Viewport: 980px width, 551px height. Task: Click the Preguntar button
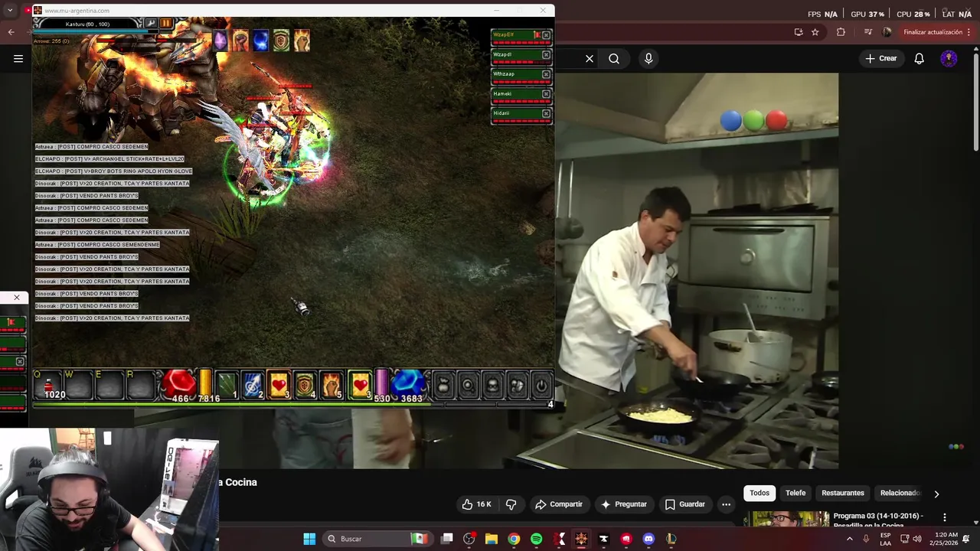pos(624,504)
